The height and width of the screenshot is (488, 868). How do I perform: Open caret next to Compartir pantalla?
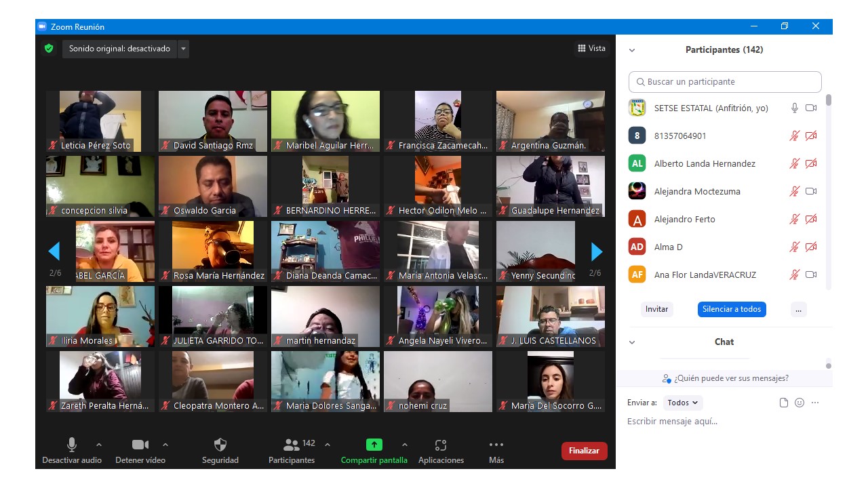coord(405,445)
